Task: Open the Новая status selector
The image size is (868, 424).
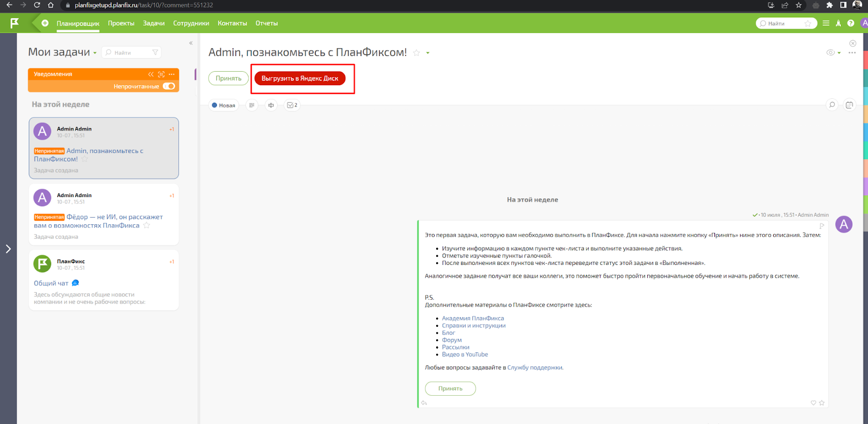Action: pos(224,105)
